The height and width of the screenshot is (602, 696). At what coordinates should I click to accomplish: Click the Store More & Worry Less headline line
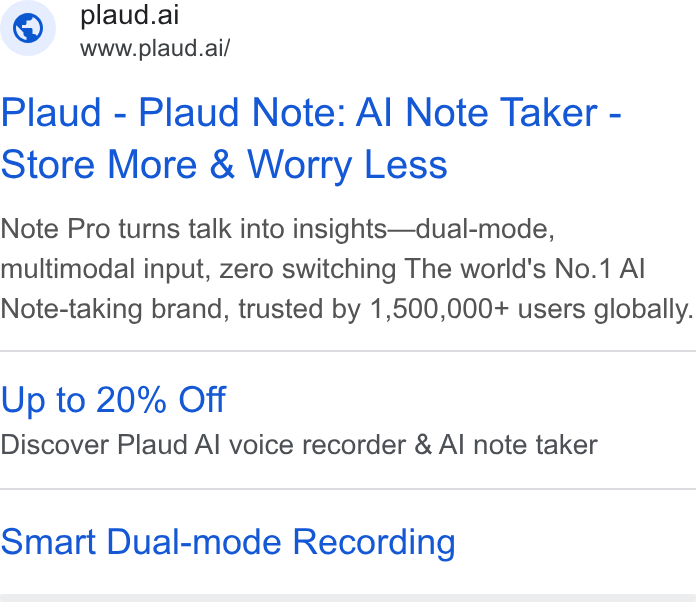point(224,165)
